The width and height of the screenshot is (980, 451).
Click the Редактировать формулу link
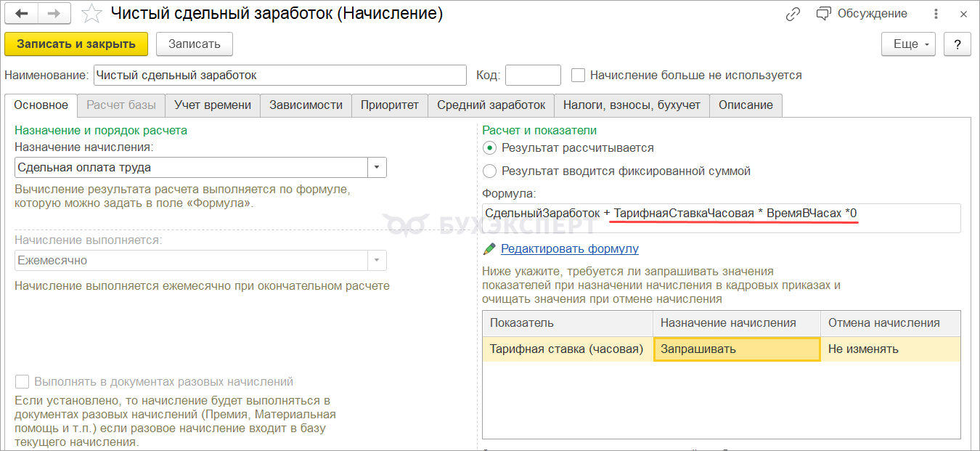click(569, 249)
